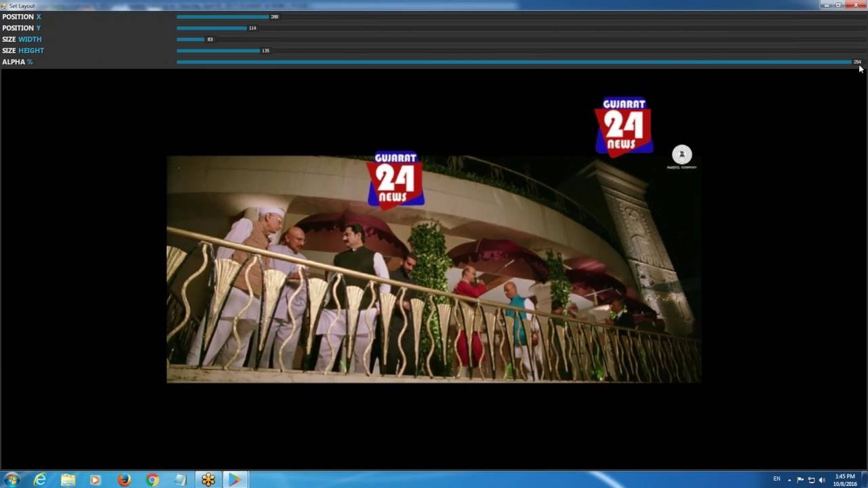Click the Size Height slider
This screenshot has height=488, width=868.
(521, 50)
